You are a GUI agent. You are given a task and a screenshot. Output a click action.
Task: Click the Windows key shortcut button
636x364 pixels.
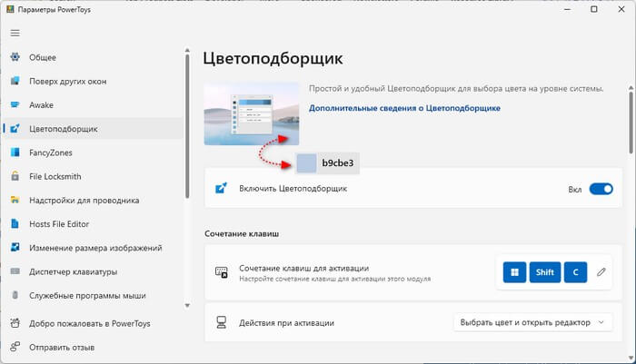[x=514, y=272]
